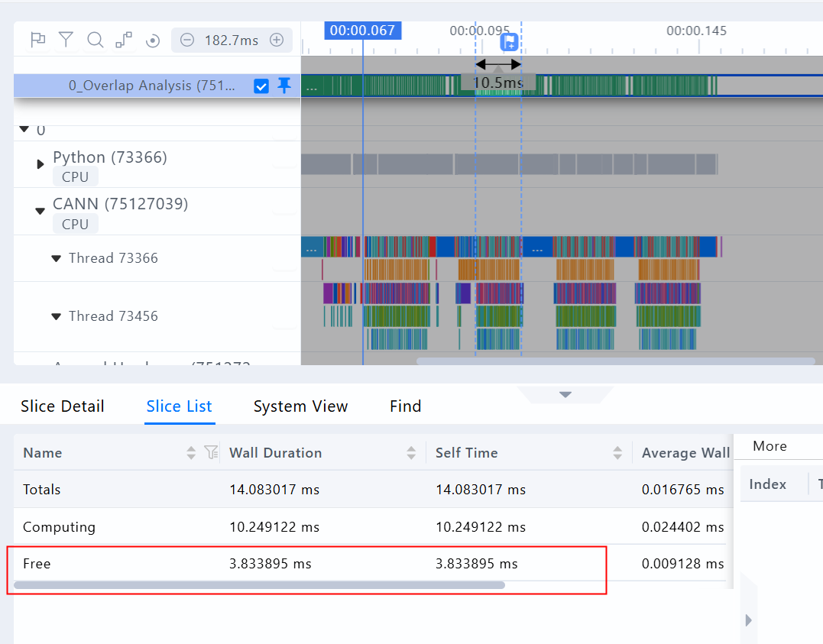Click the Average Wall column header
Screen dimensions: 823x644
(x=685, y=453)
